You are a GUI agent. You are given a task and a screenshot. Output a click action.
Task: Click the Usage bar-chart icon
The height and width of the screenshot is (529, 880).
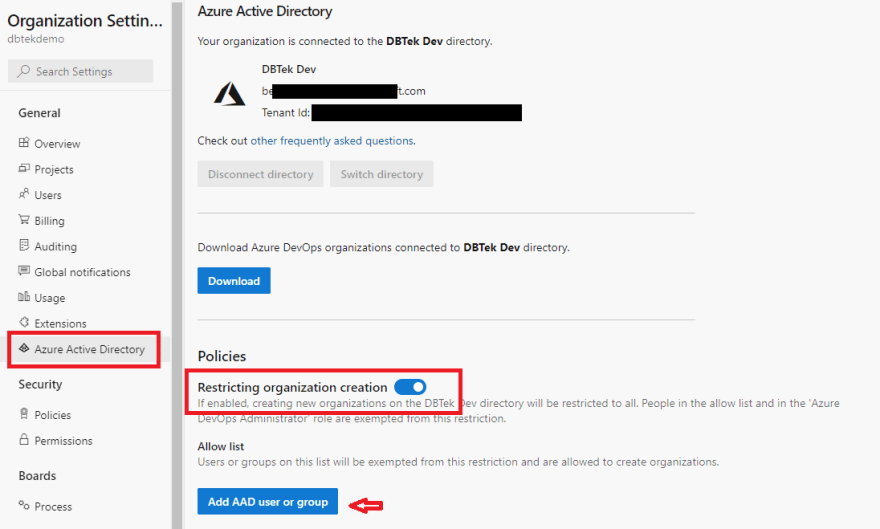coord(24,297)
